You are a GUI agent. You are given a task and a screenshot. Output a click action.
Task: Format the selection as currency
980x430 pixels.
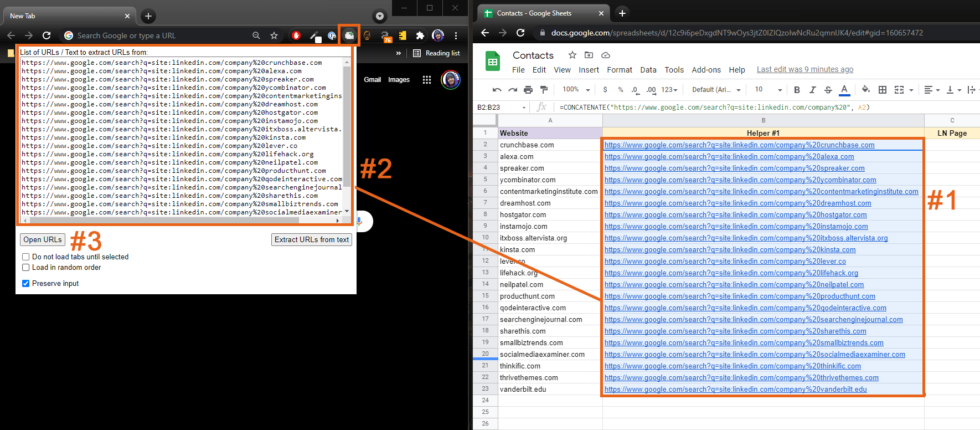605,90
